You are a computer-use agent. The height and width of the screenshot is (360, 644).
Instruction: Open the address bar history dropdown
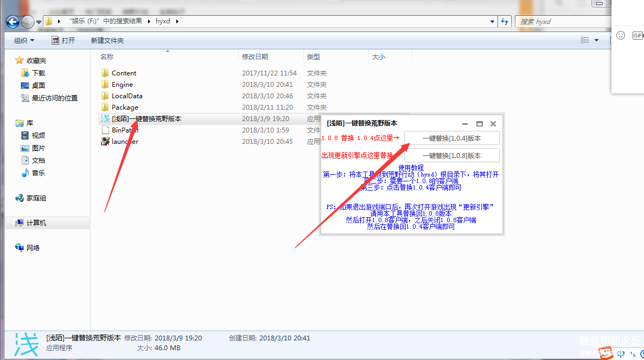[x=492, y=21]
